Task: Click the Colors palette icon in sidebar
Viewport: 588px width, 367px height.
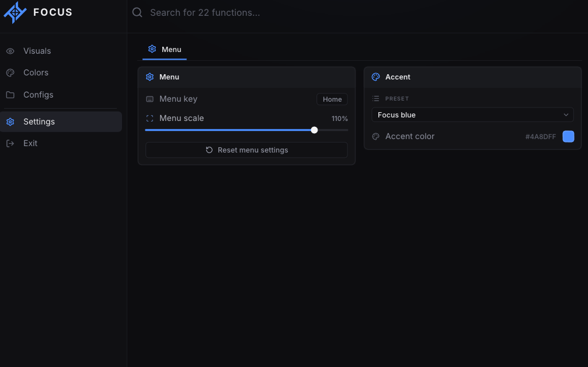Action: [10, 73]
